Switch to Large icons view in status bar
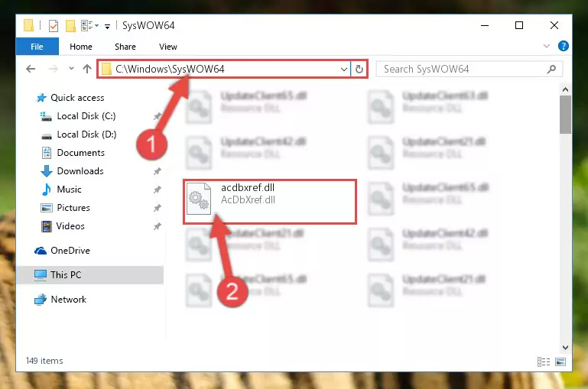The height and width of the screenshot is (389, 588). [x=560, y=361]
